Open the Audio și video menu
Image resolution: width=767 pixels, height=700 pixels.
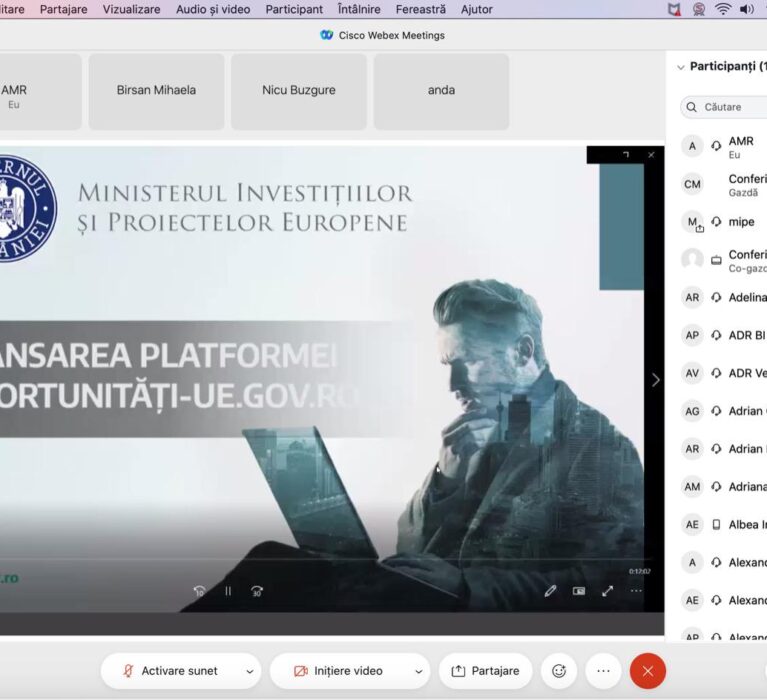pos(213,9)
